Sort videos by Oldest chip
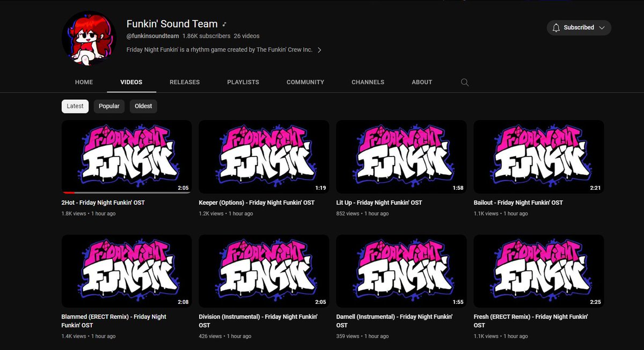 tap(143, 106)
